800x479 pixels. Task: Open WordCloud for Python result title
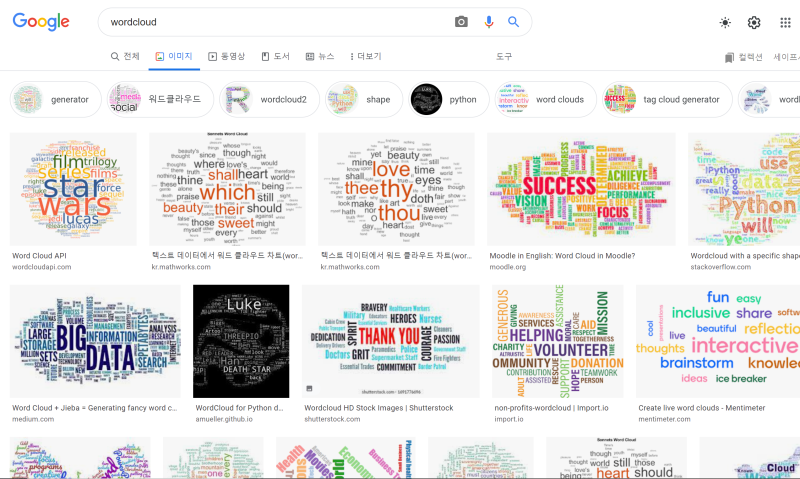coord(239,408)
